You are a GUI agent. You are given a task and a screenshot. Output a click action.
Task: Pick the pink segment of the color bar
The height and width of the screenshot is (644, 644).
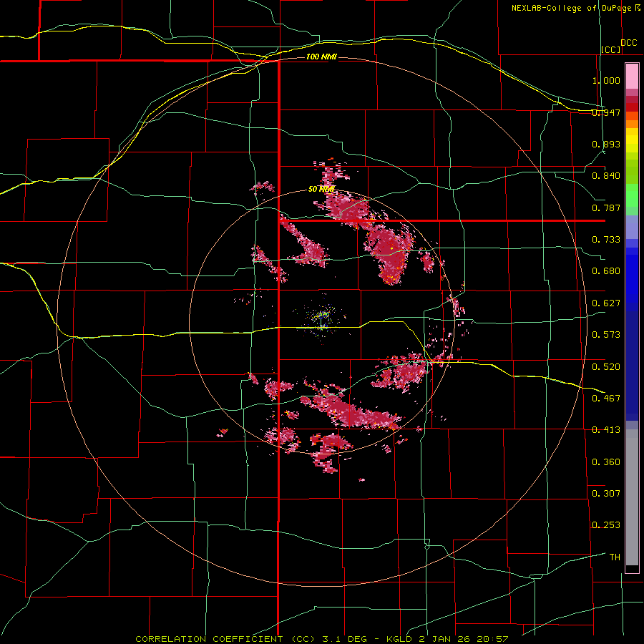point(632,77)
